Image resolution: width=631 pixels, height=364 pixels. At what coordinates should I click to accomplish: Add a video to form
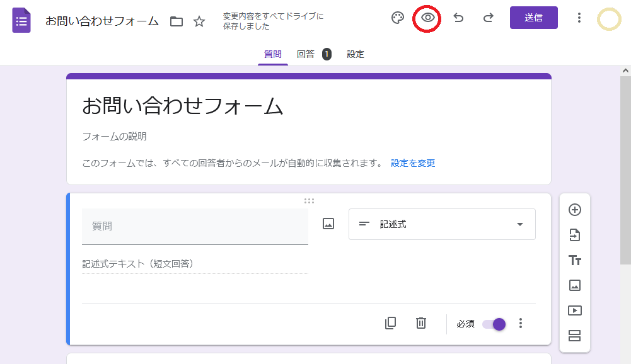(x=575, y=310)
